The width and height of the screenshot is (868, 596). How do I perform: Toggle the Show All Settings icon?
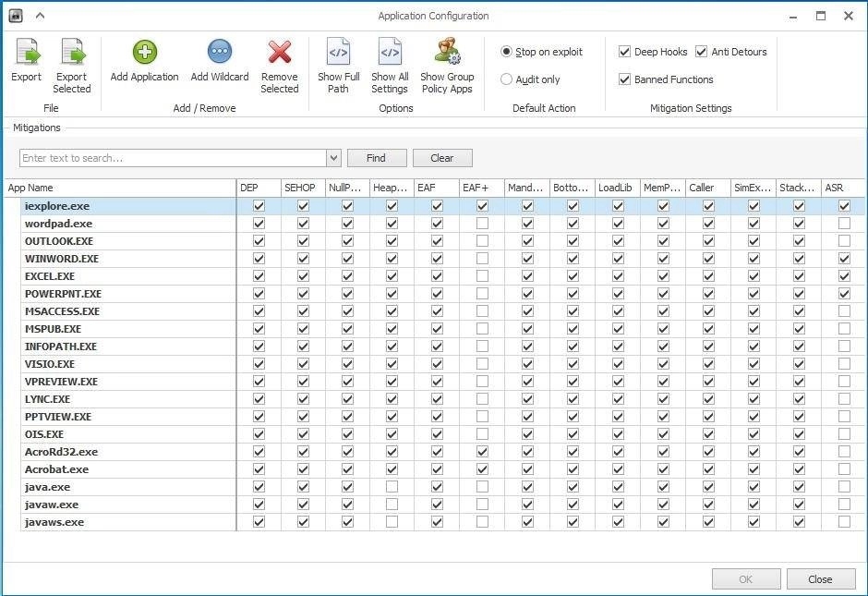coord(390,52)
